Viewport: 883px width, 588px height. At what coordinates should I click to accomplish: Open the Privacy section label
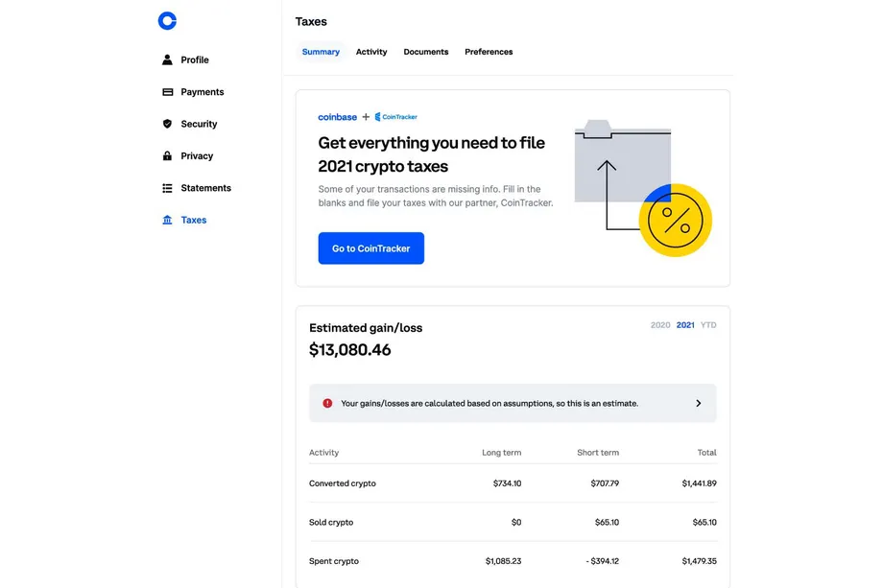[197, 155]
